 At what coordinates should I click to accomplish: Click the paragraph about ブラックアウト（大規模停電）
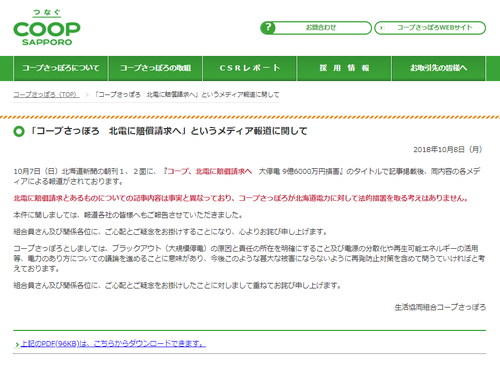[249, 258]
